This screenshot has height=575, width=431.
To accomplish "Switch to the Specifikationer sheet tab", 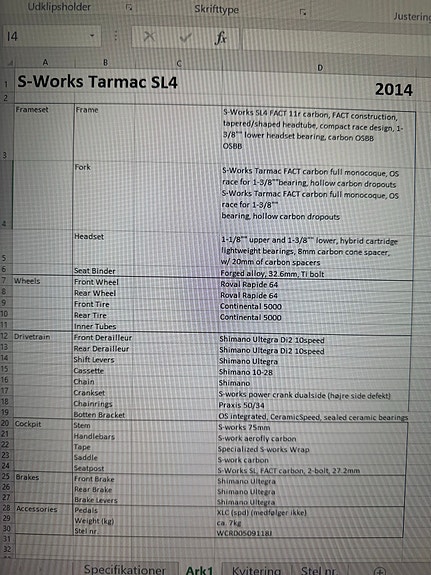I will 125,569.
